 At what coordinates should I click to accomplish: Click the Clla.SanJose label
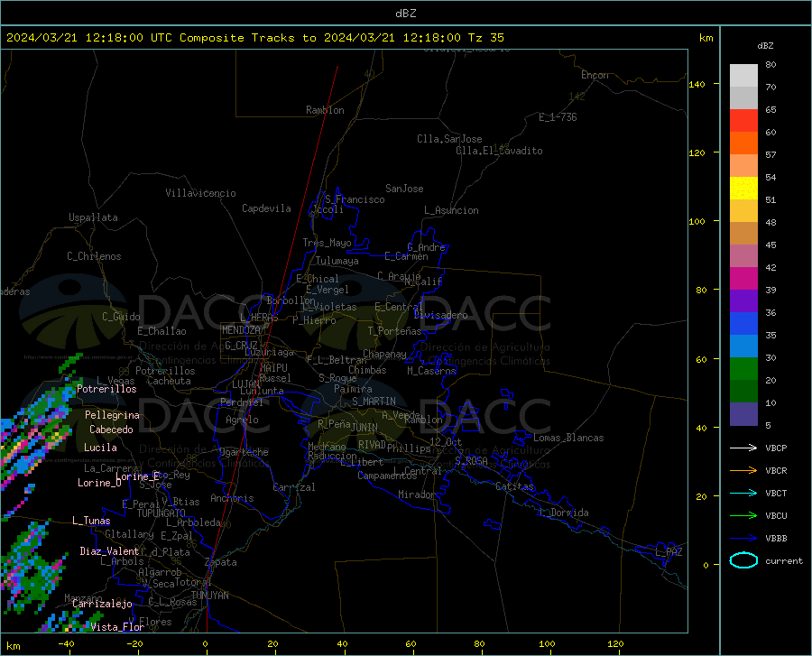coord(449,139)
